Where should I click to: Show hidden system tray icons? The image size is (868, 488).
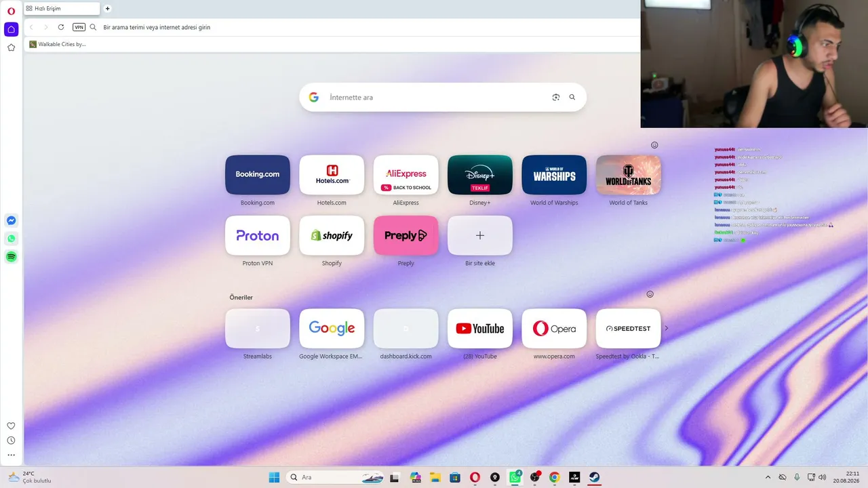tap(768, 477)
